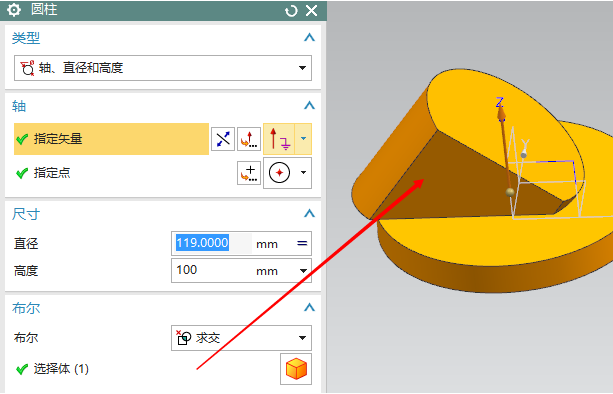Open the point dialog icon
Image resolution: width=613 pixels, height=394 pixels.
[249, 173]
